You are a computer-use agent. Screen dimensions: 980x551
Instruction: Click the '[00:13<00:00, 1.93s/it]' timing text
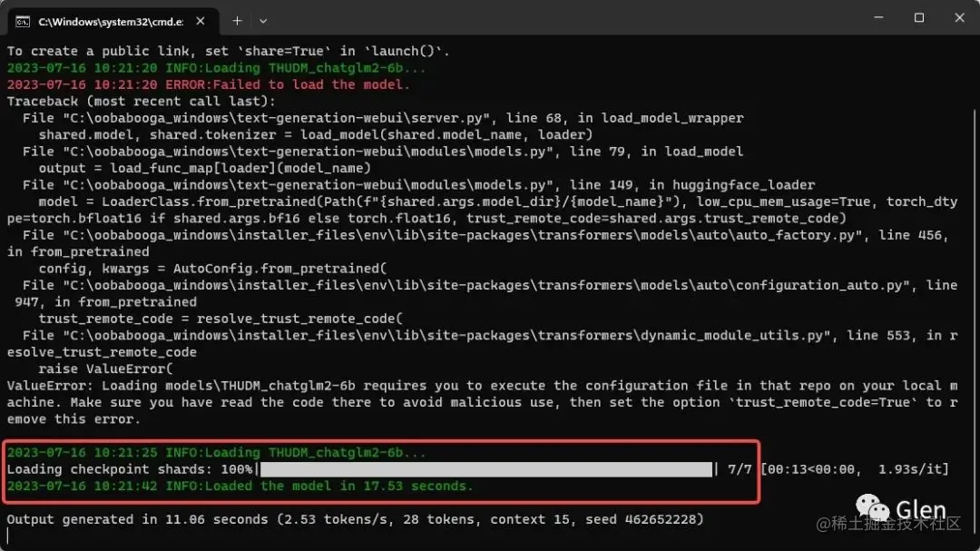click(855, 469)
